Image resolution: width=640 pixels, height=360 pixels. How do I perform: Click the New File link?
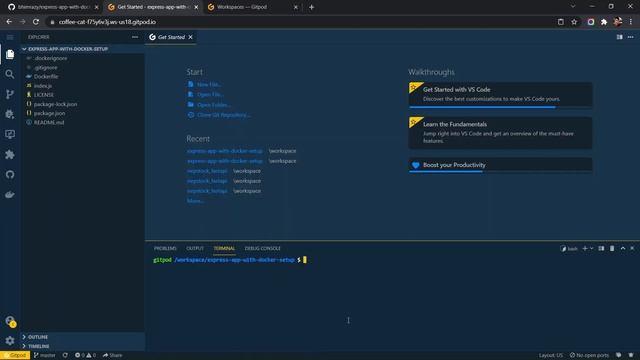click(x=204, y=84)
